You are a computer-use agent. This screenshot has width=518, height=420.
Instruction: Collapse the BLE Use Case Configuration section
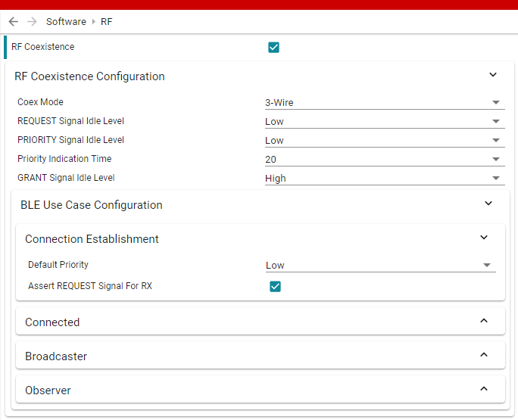pos(488,204)
